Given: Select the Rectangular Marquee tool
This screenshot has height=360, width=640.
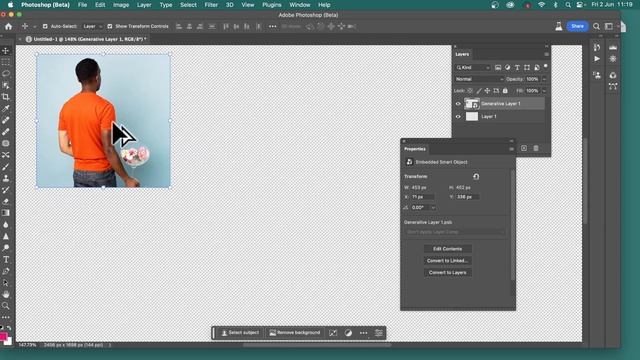Looking at the screenshot, I should click(x=6, y=62).
